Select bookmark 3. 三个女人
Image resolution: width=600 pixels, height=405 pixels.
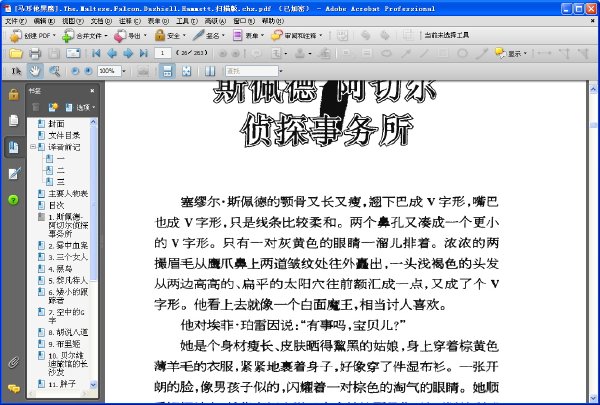(x=68, y=257)
